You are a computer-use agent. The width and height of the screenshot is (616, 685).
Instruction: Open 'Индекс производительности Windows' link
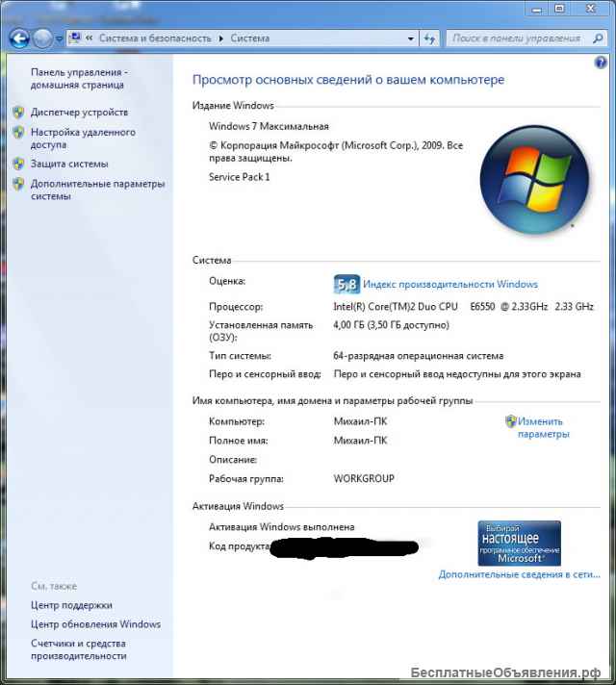pos(450,284)
